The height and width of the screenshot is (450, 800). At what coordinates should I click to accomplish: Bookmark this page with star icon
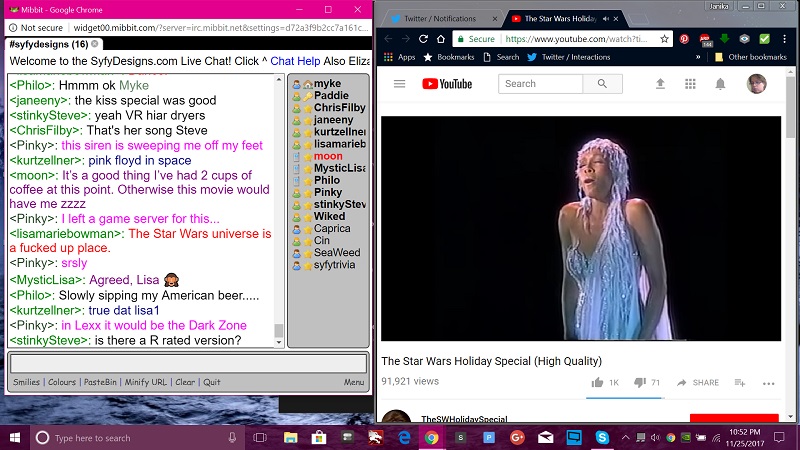click(x=664, y=39)
